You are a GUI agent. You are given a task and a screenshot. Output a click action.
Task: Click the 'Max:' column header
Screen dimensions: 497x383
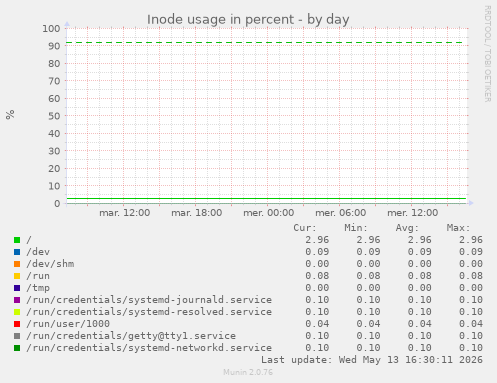pyautogui.click(x=459, y=228)
